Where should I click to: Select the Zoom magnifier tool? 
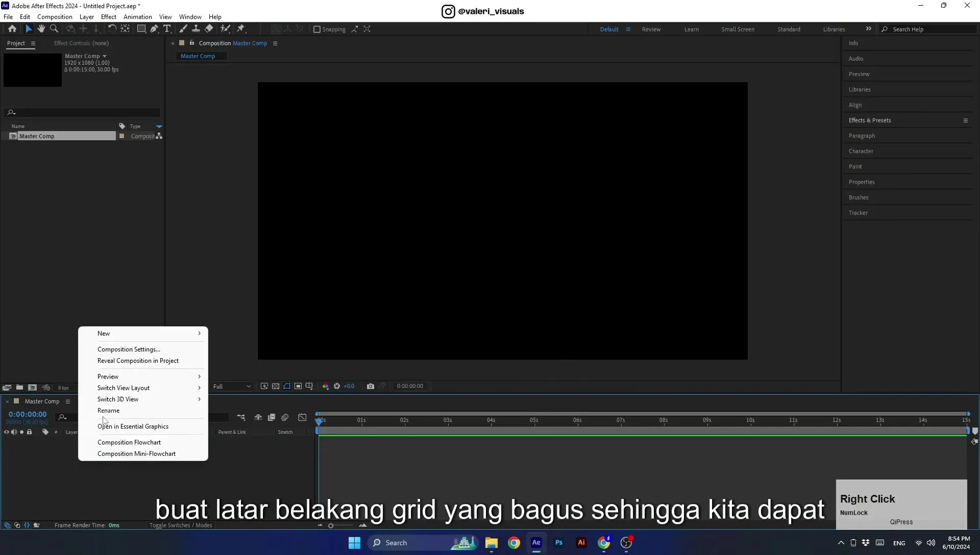point(54,29)
